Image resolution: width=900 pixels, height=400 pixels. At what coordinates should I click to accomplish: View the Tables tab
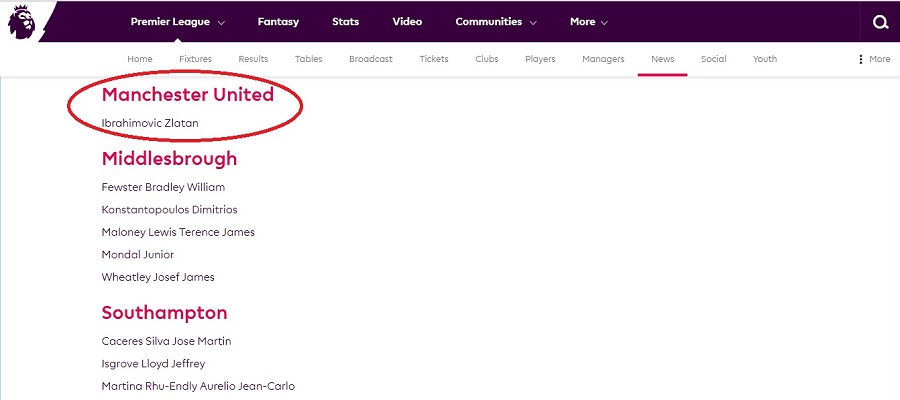pos(309,59)
